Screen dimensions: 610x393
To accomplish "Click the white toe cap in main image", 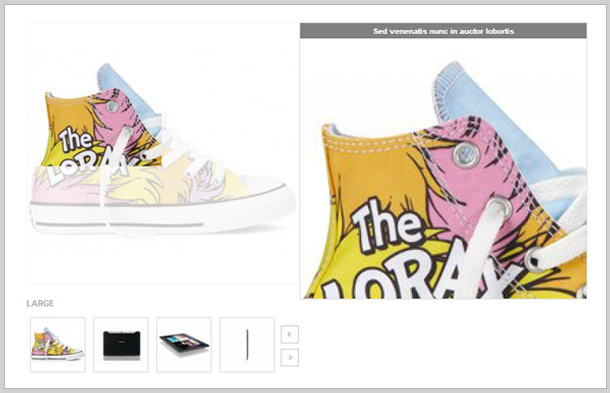I will (x=268, y=184).
